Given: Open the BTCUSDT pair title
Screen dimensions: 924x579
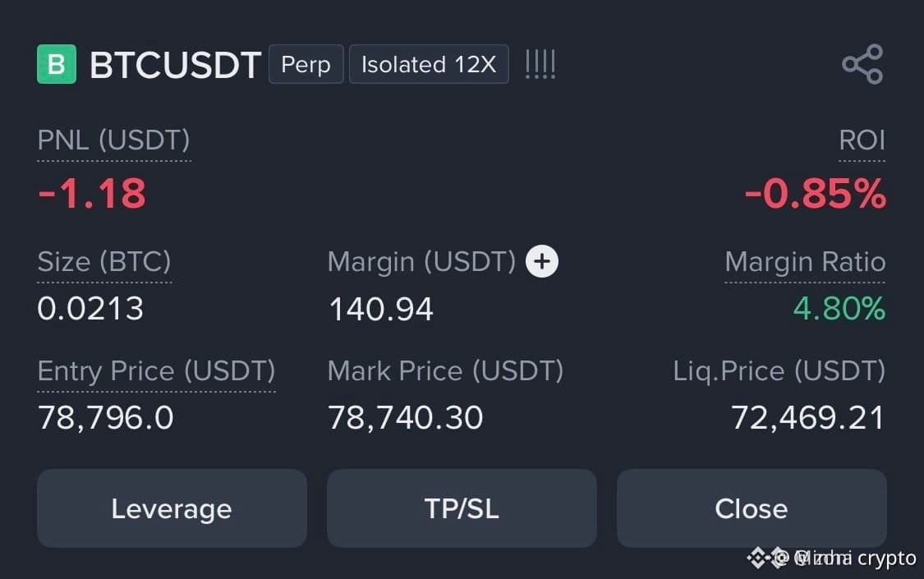Looking at the screenshot, I should pos(175,64).
